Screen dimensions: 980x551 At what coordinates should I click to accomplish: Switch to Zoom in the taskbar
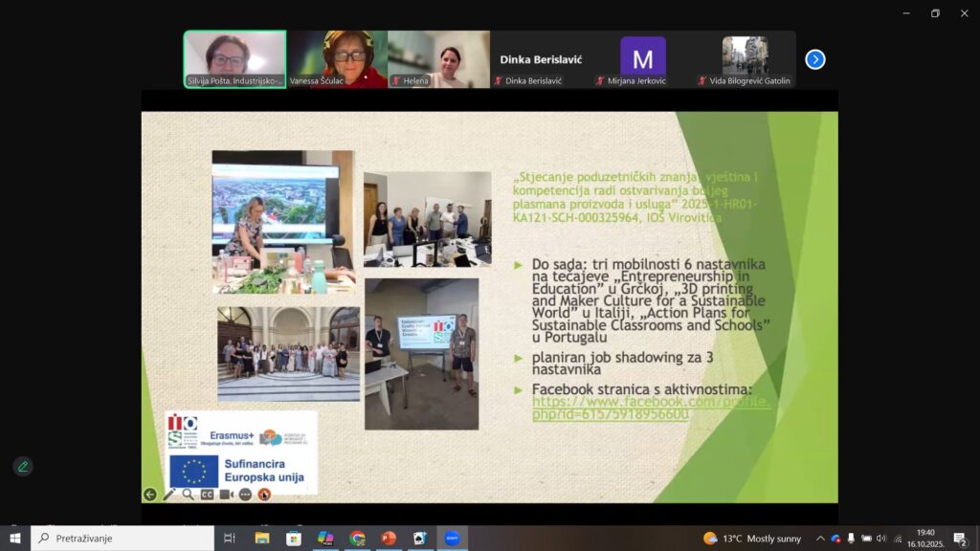point(452,539)
